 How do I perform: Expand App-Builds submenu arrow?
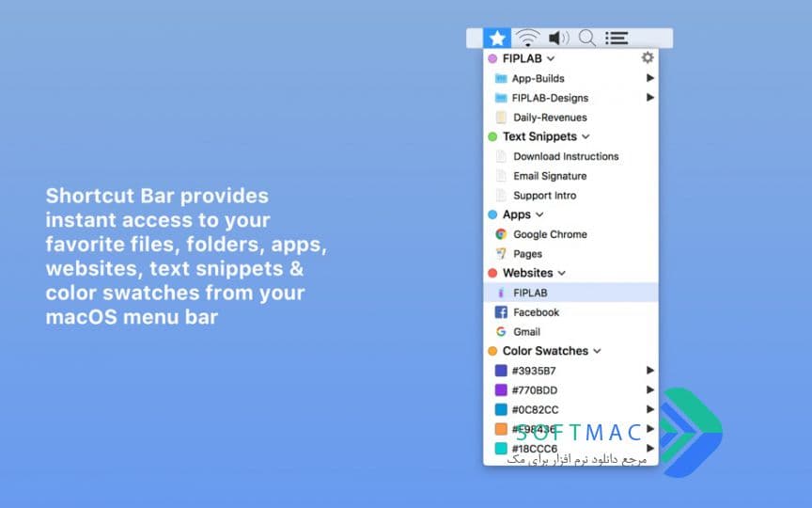pos(650,78)
